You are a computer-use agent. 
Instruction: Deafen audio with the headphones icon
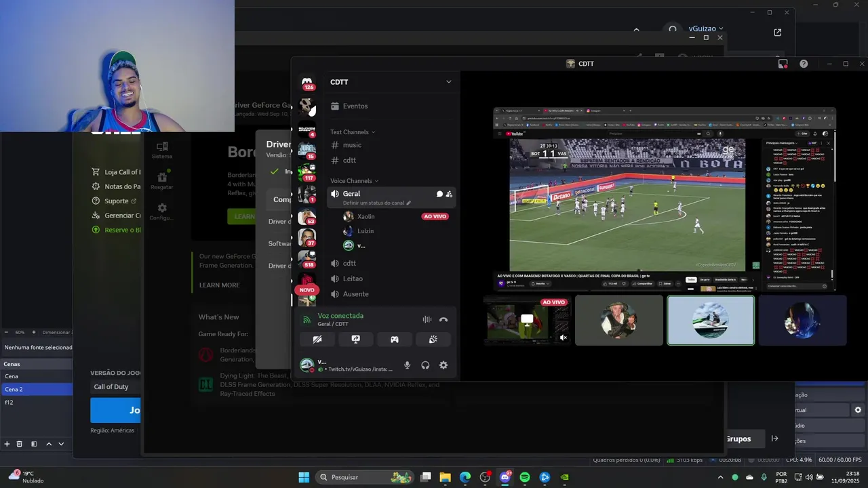pos(425,365)
